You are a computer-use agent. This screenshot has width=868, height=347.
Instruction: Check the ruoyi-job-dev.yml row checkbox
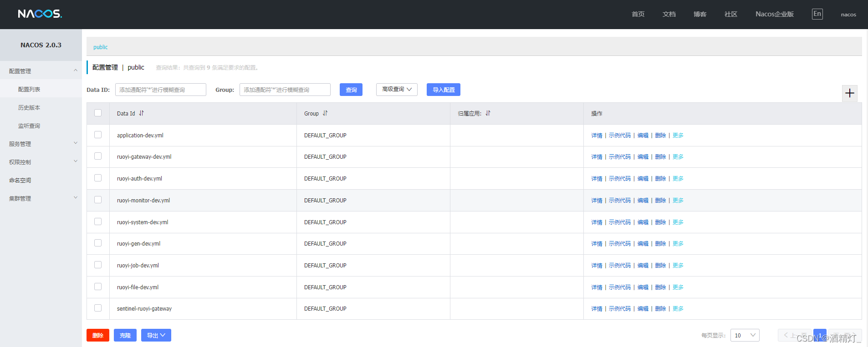point(98,265)
